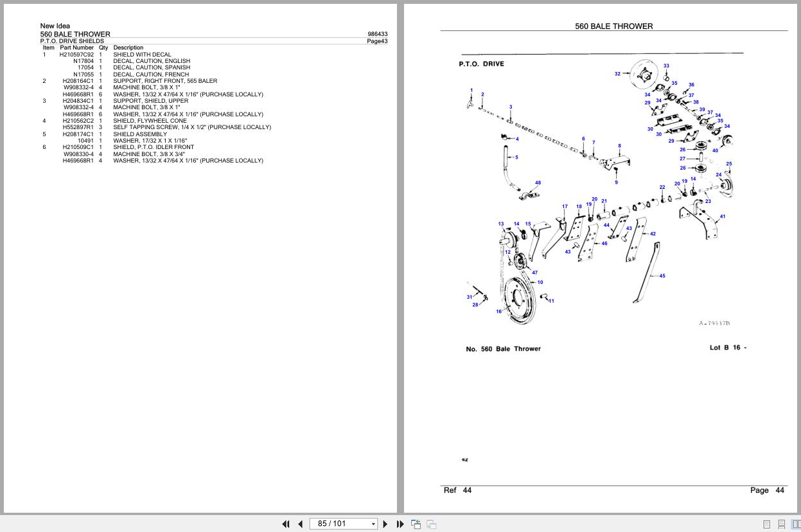Click callout number 41 in the diagram
This screenshot has height=532, width=801.
[722, 217]
